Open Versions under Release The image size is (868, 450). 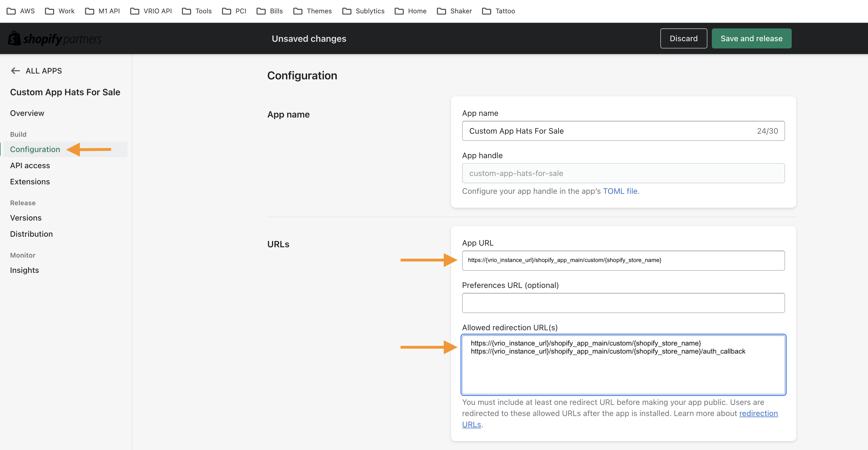point(26,218)
